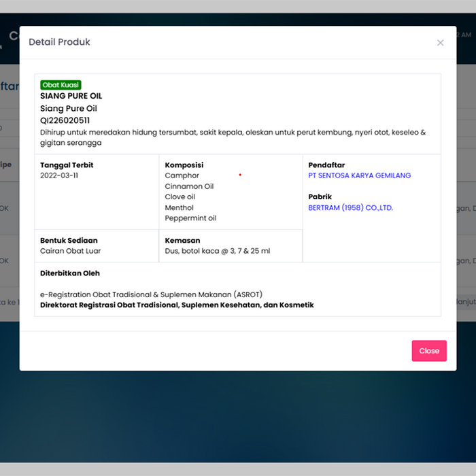Click Peppermint oil ingredient entry

(190, 218)
